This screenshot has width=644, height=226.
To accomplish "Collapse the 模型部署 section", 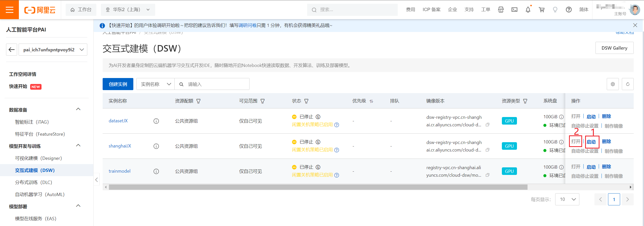I will click(78, 206).
